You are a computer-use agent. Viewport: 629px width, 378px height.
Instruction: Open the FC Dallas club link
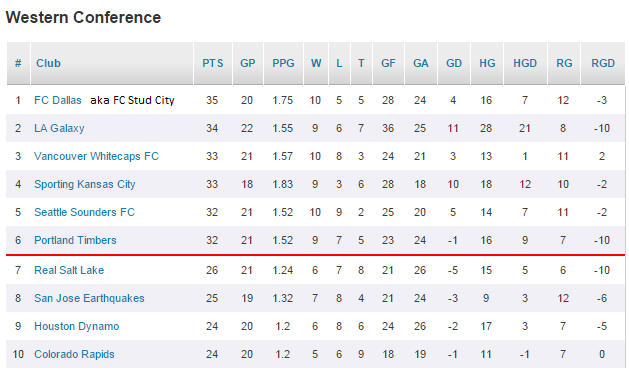click(58, 100)
